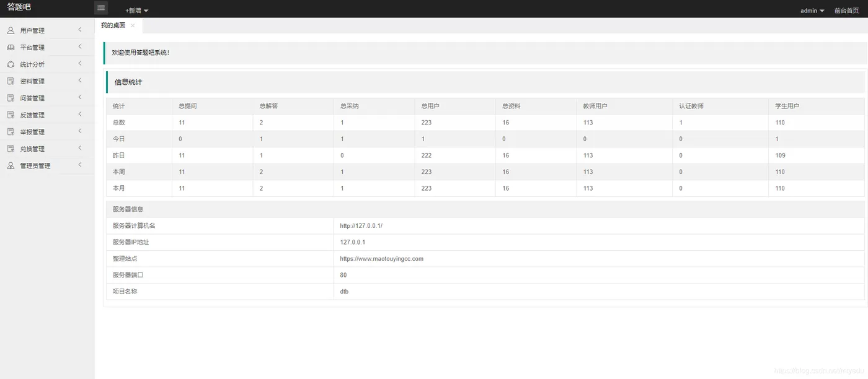Expand the 举报管理 chevron
This screenshot has width=868, height=379.
point(80,131)
